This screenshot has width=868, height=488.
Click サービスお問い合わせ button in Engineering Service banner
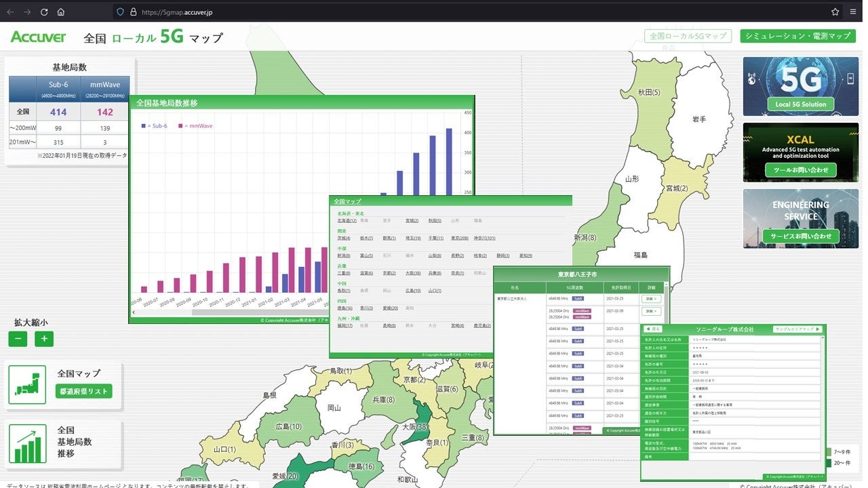tap(801, 237)
